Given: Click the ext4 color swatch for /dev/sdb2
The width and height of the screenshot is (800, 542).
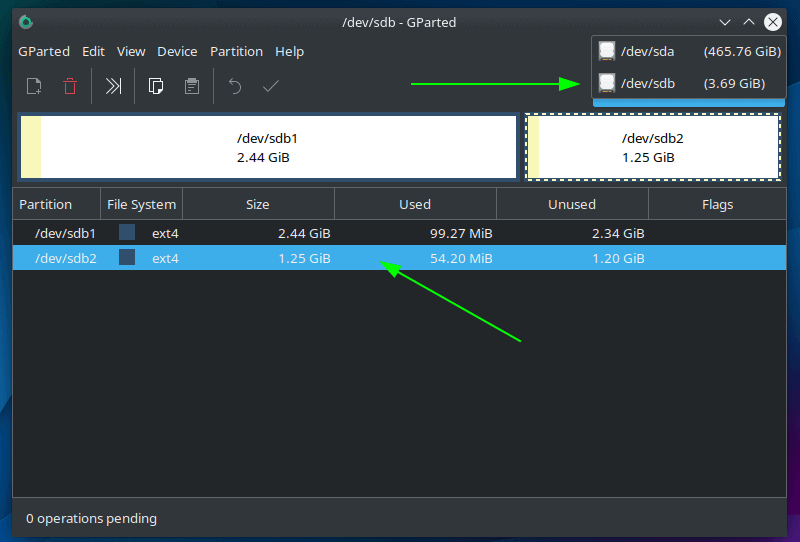Looking at the screenshot, I should tap(127, 258).
